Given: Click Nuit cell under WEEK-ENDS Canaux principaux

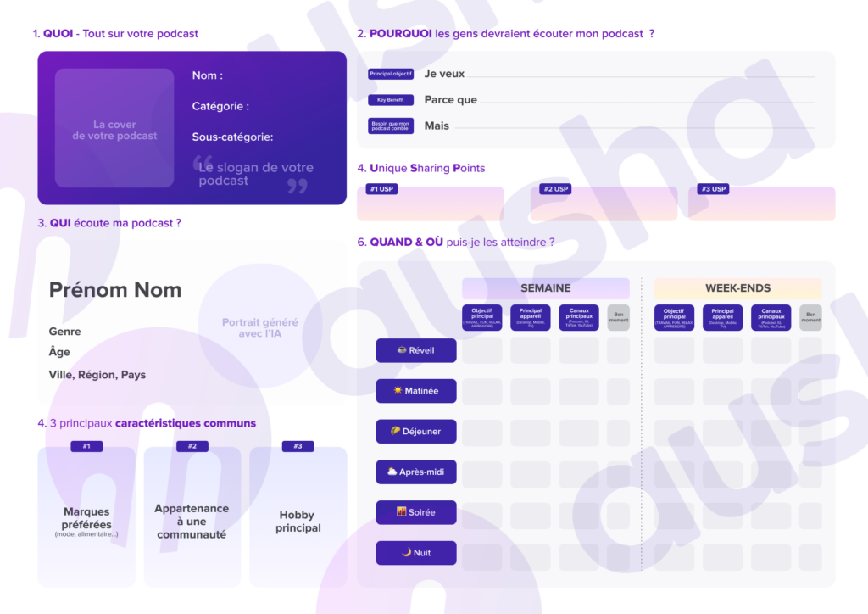Looking at the screenshot, I should [771, 555].
